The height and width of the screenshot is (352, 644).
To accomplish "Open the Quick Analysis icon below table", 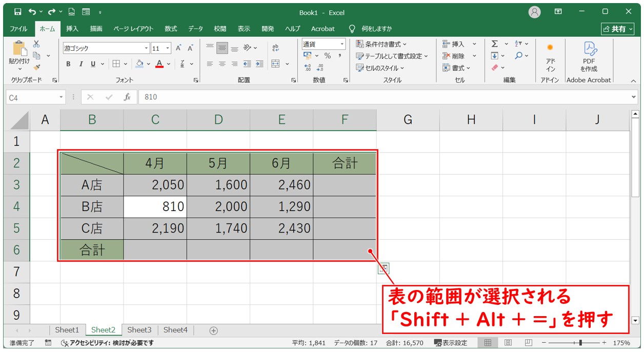I will pyautogui.click(x=383, y=268).
